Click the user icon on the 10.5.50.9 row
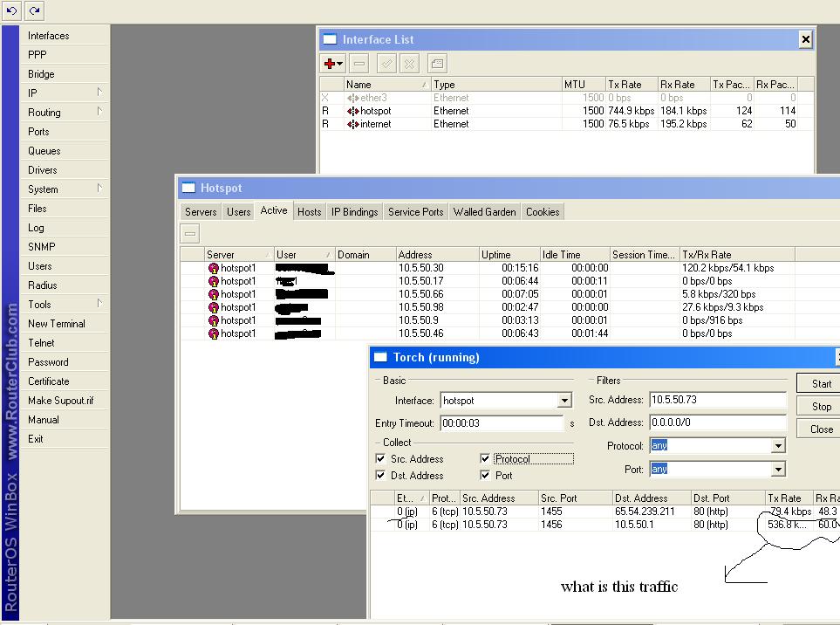Screen dimensions: 840x625 213,320
